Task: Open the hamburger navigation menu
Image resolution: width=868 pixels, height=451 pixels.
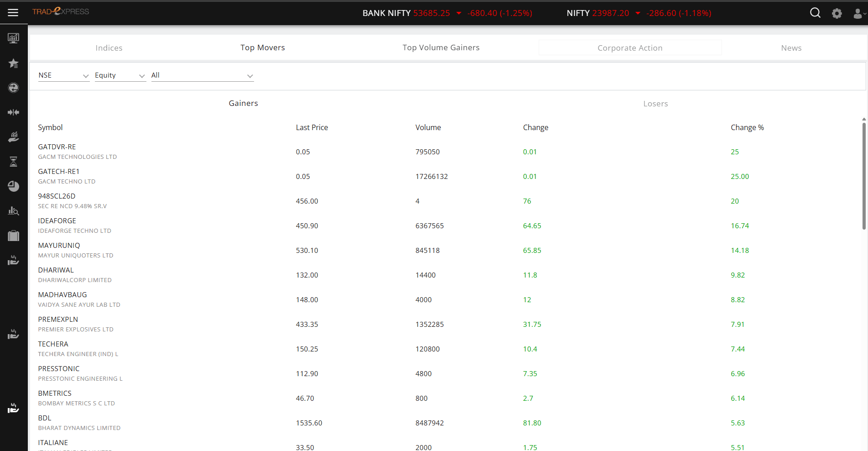Action: coord(13,12)
